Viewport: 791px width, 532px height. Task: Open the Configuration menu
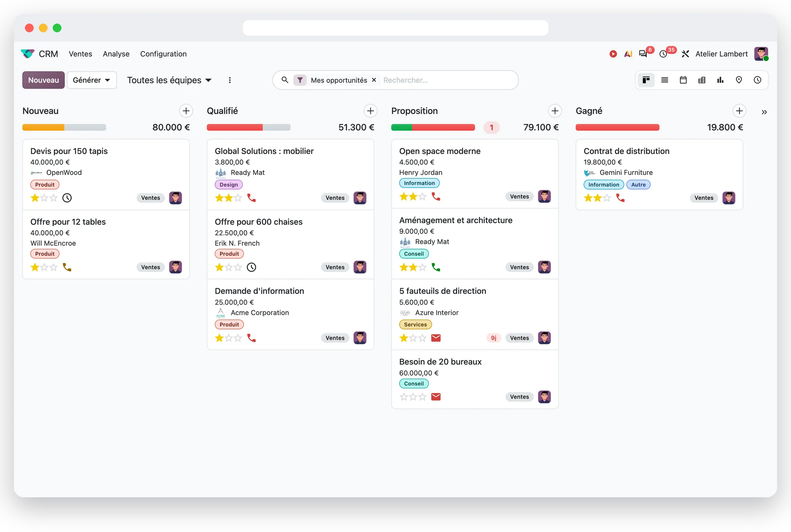pyautogui.click(x=163, y=54)
